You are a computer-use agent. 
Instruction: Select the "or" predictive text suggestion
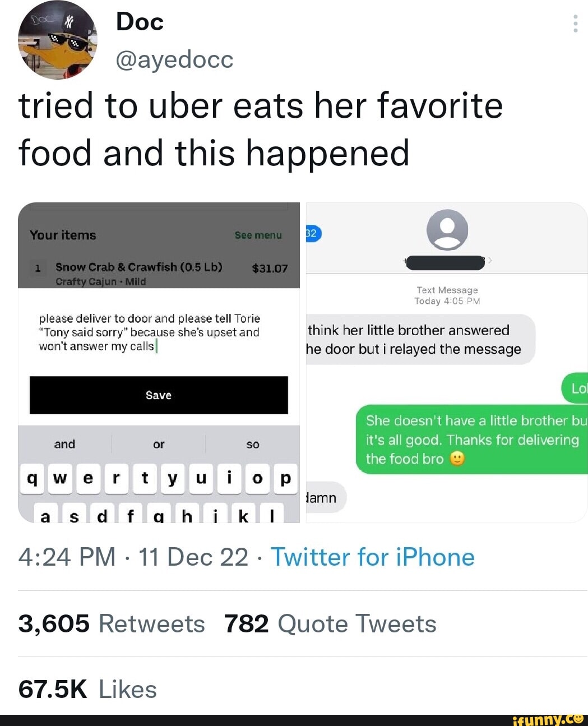[x=158, y=444]
